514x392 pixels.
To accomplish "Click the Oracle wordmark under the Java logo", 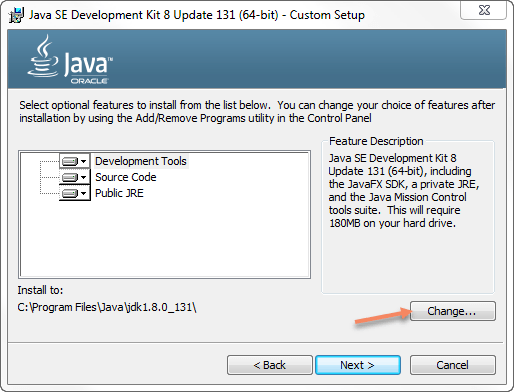I will click(89, 81).
